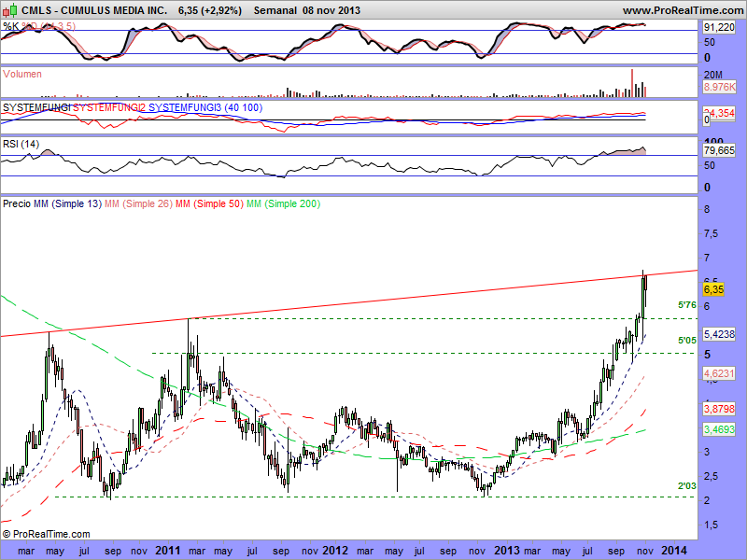Click the 2'03 support level label
The image size is (747, 560).
tap(687, 486)
